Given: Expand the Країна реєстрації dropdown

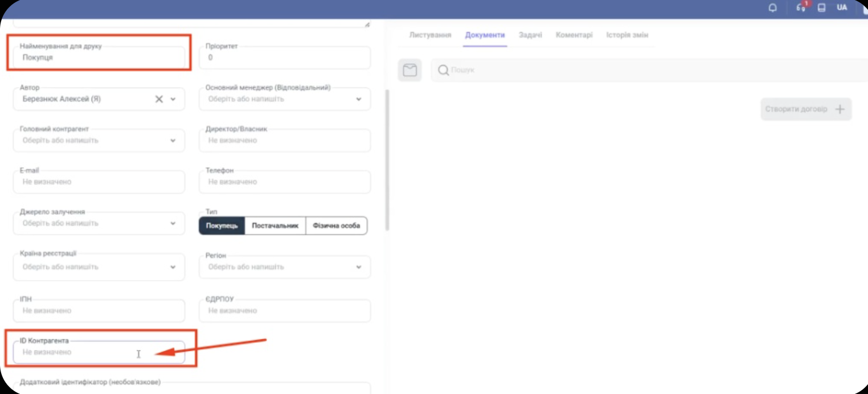Looking at the screenshot, I should pos(173,267).
